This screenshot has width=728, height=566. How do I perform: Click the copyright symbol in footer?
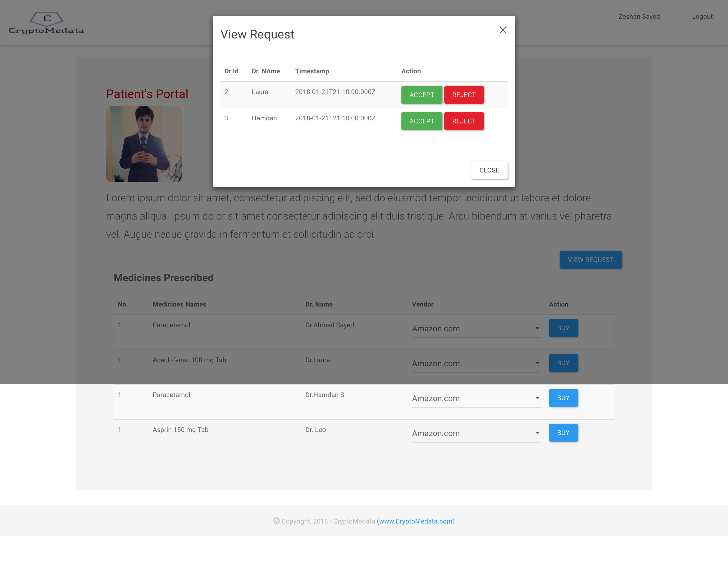(x=276, y=521)
